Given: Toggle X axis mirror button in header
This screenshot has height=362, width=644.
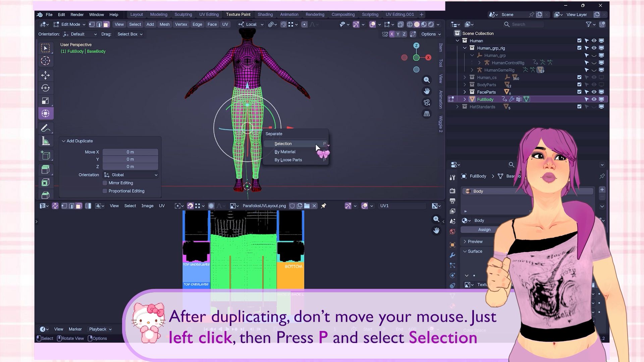Looking at the screenshot, I should click(391, 34).
